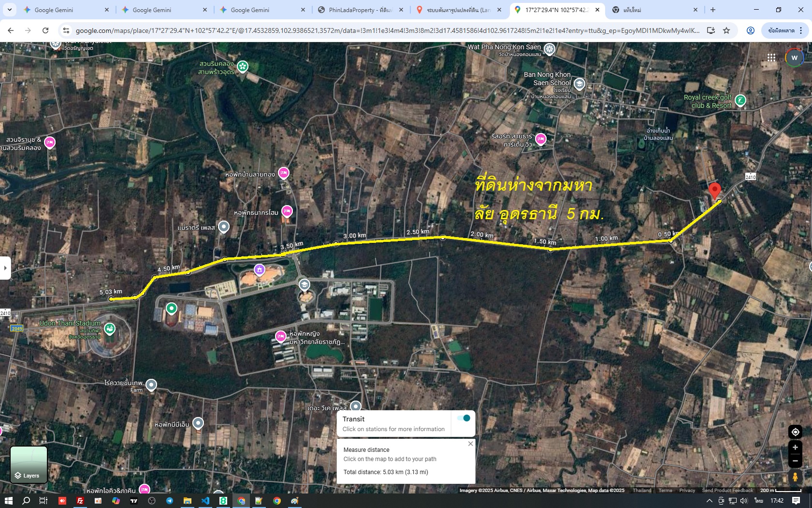Open the tab search dropdown
Image resolution: width=812 pixels, height=508 pixels.
tap(9, 10)
